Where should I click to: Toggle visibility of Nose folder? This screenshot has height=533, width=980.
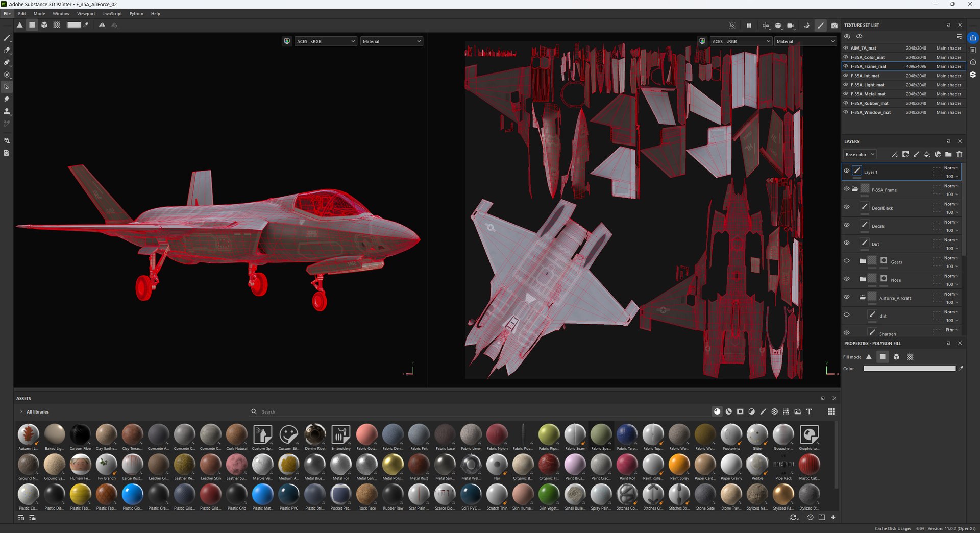tap(847, 279)
